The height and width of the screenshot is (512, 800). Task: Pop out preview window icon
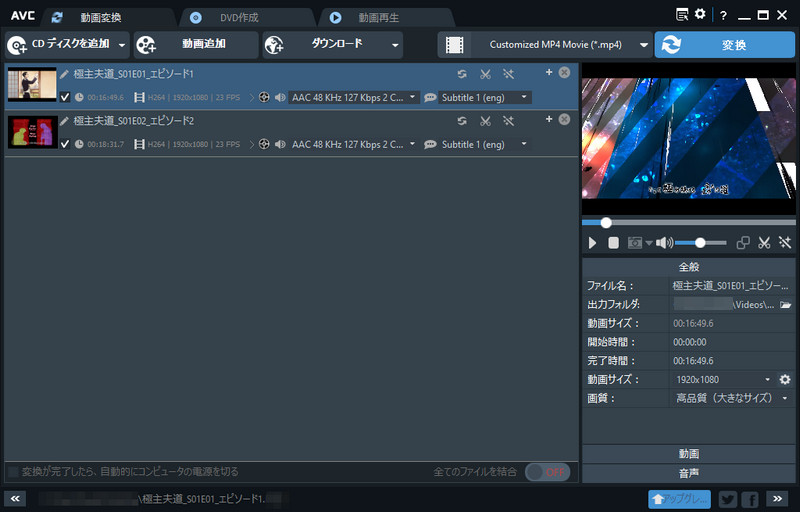(743, 243)
